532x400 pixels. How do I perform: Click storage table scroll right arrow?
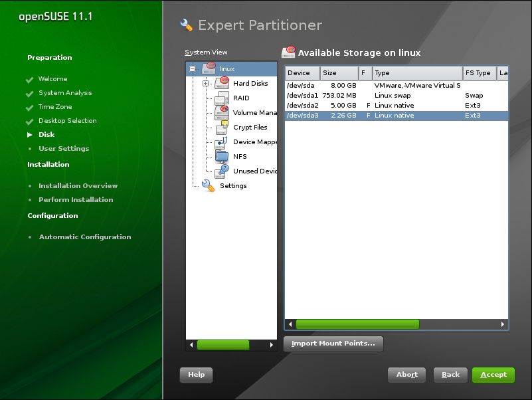coord(503,324)
